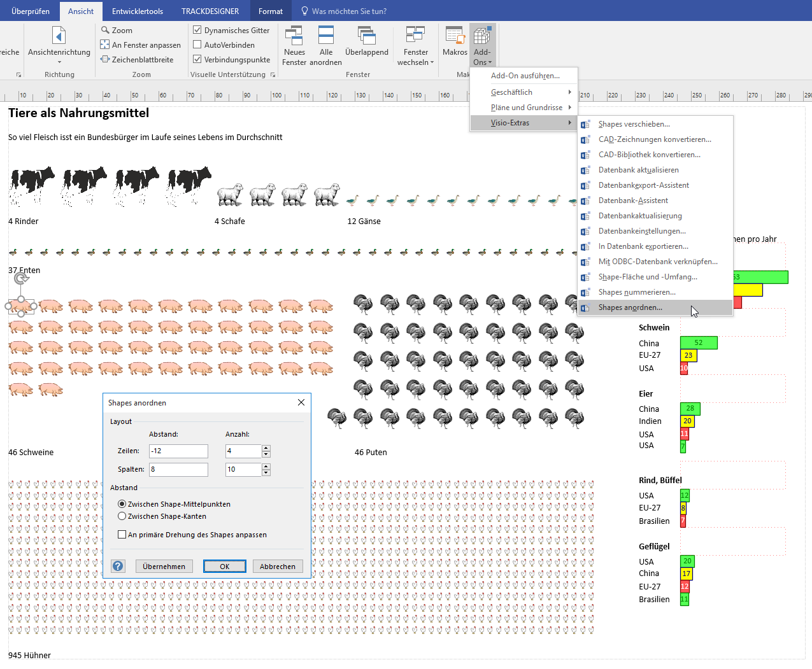Open the Makros icon
Screen dimensions: 812x669
click(x=455, y=36)
